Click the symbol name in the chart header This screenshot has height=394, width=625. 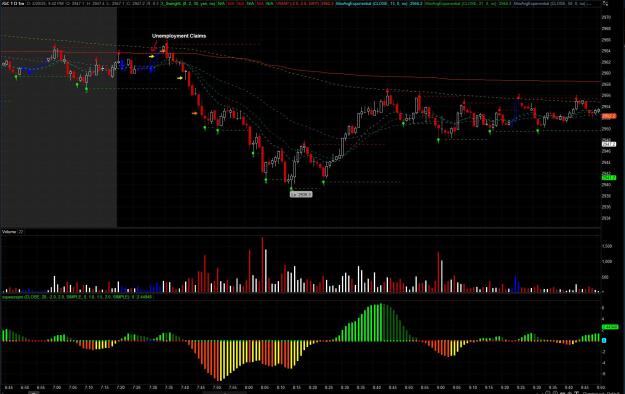[13, 4]
